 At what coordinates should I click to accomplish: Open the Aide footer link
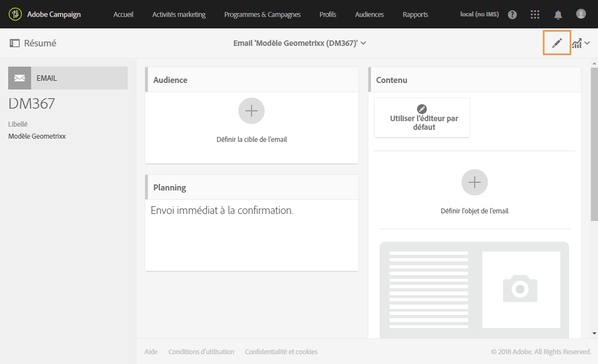click(x=151, y=351)
